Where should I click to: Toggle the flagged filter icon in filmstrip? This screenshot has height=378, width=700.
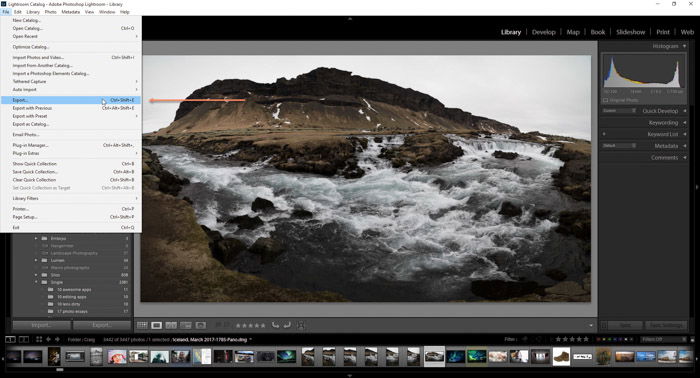point(525,340)
